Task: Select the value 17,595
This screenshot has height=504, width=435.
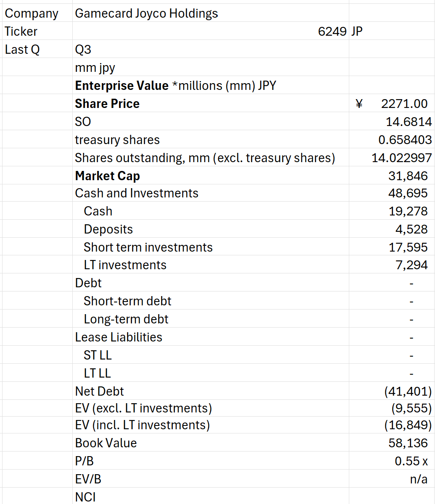Action: coord(408,247)
